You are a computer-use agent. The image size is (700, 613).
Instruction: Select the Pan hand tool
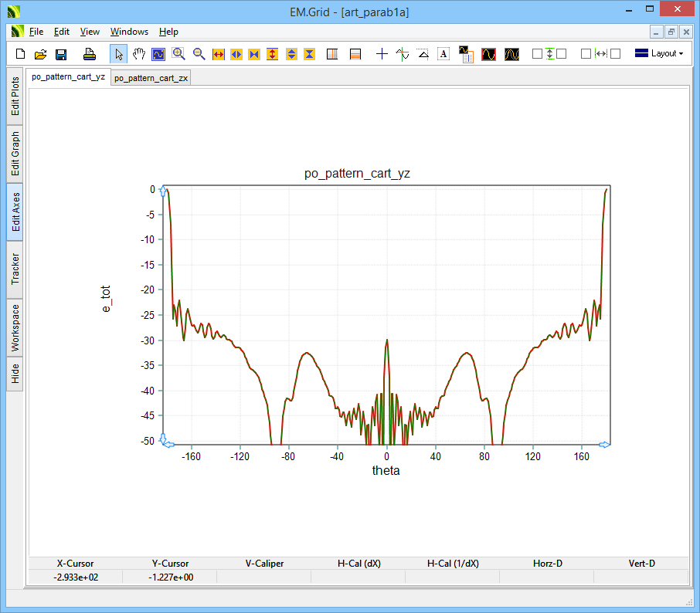click(139, 54)
